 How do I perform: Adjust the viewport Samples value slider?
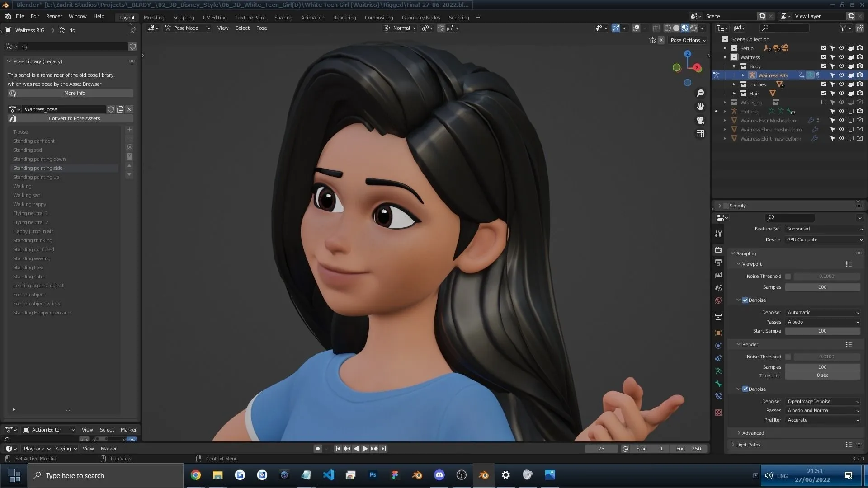822,287
